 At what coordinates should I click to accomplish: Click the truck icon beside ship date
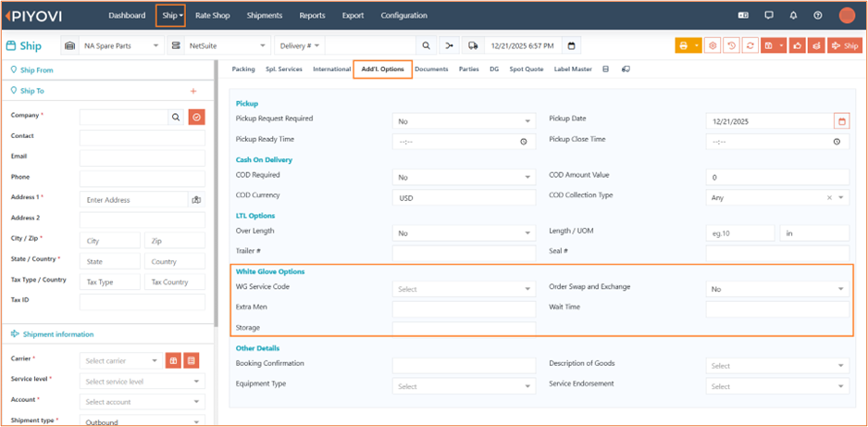click(x=473, y=46)
